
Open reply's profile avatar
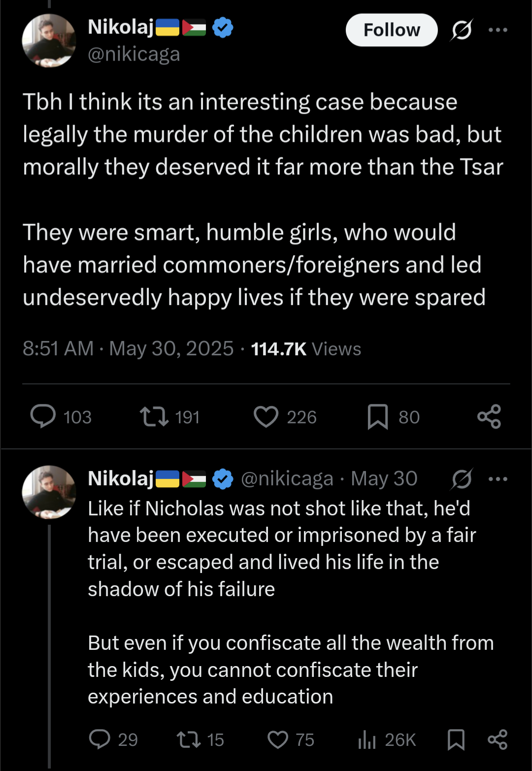point(49,492)
